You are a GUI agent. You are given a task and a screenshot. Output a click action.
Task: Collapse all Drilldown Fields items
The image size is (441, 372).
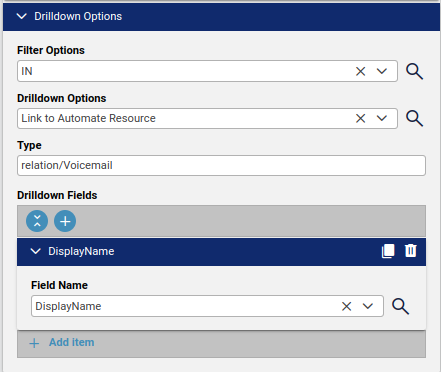click(x=37, y=221)
